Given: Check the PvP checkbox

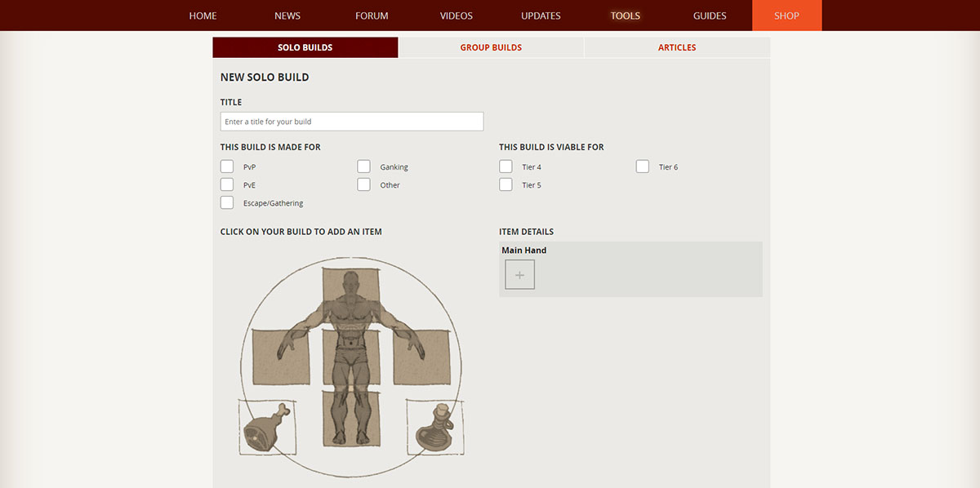Looking at the screenshot, I should pyautogui.click(x=227, y=166).
